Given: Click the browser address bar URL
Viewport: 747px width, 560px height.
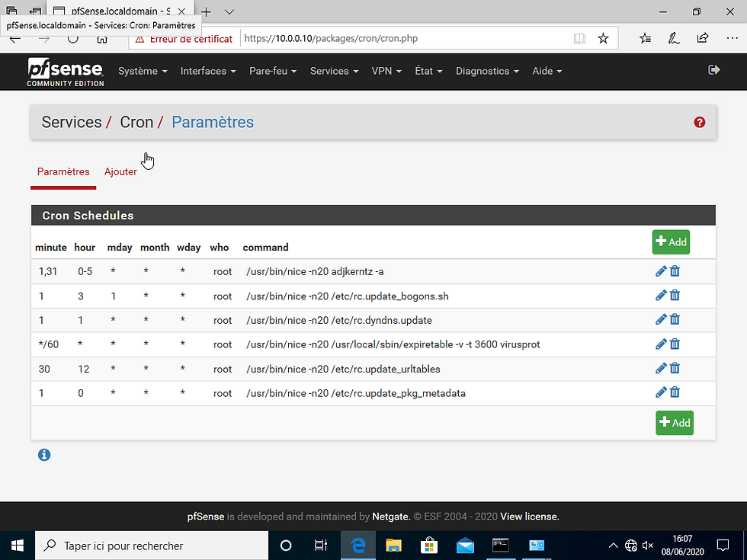Looking at the screenshot, I should (x=331, y=39).
